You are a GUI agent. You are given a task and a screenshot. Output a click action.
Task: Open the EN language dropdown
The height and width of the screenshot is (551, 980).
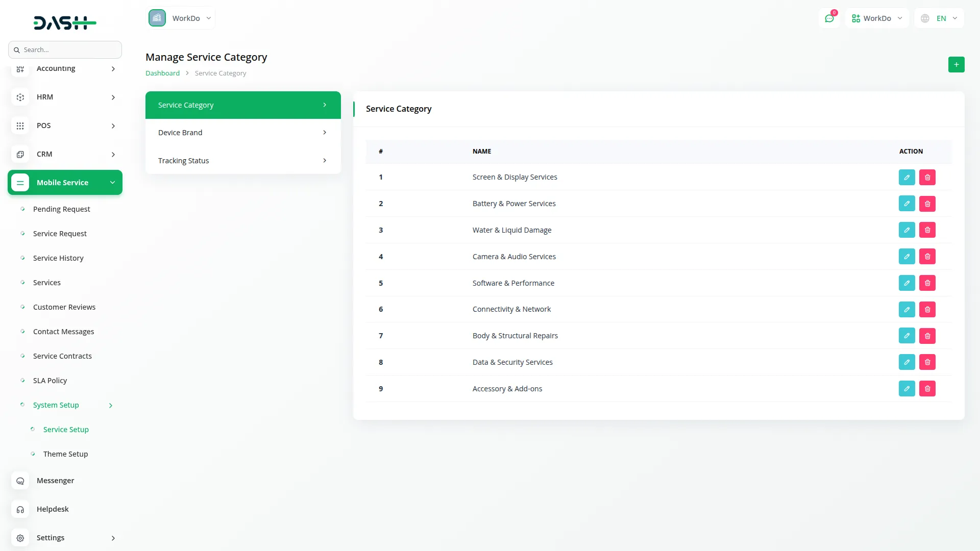(939, 18)
